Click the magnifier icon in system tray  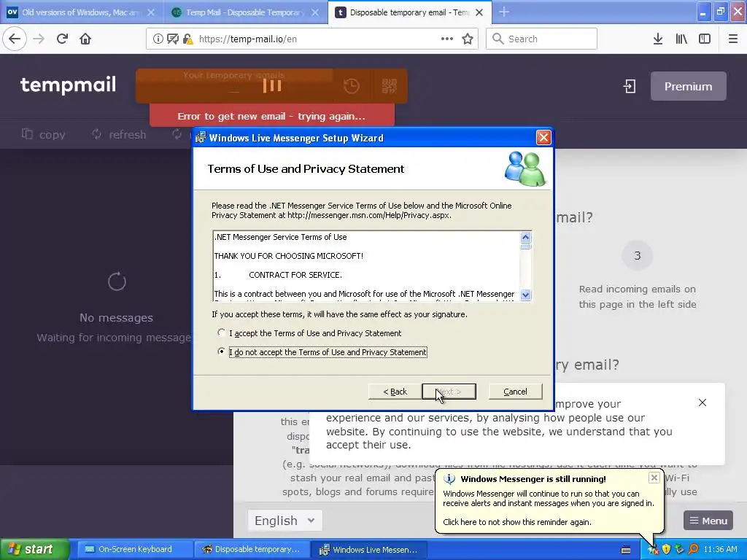(693, 550)
